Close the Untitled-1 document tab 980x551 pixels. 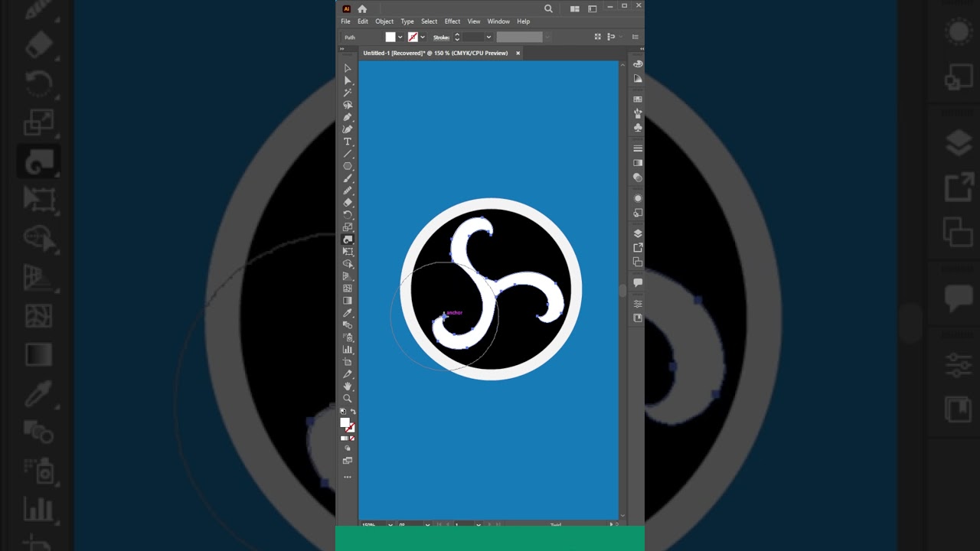[518, 53]
